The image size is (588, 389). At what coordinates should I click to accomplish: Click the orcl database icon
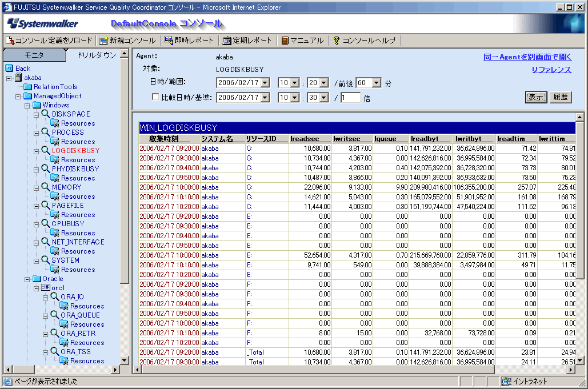tap(46, 287)
